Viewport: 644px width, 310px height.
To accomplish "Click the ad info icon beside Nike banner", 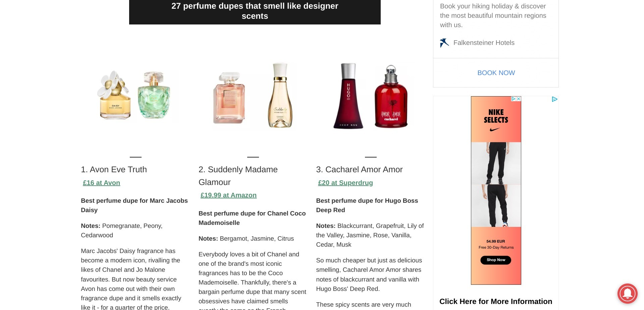I will (554, 99).
